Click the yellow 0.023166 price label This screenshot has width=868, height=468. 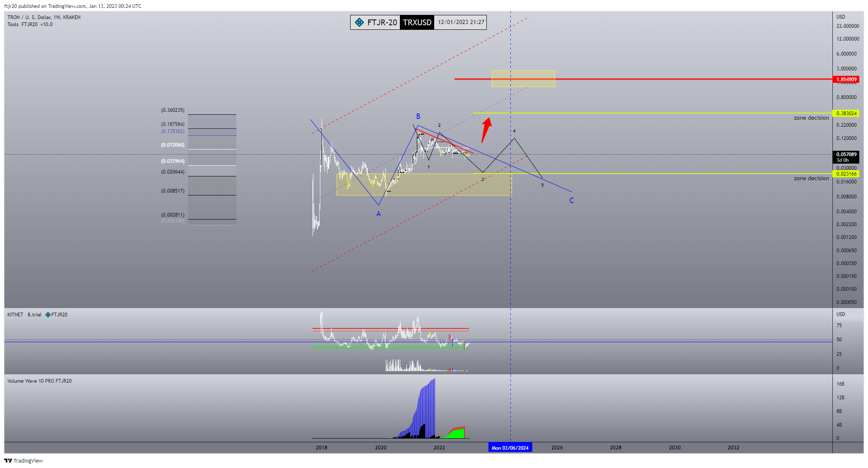click(x=846, y=174)
